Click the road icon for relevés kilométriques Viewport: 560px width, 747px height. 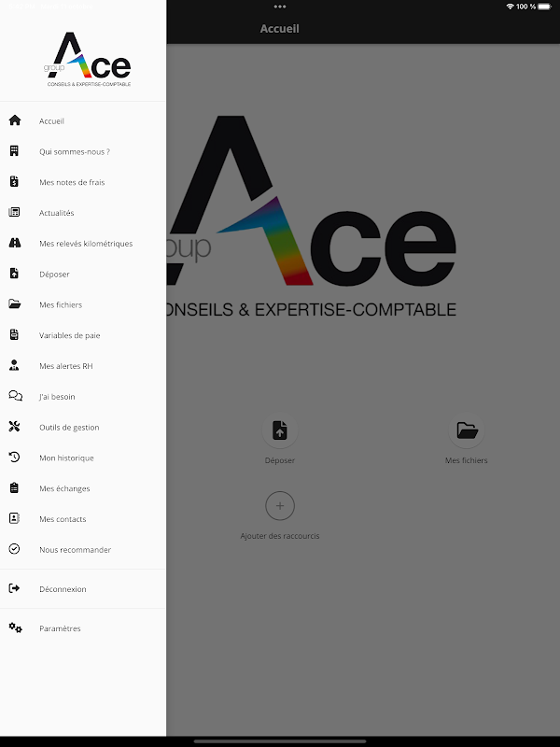(15, 243)
